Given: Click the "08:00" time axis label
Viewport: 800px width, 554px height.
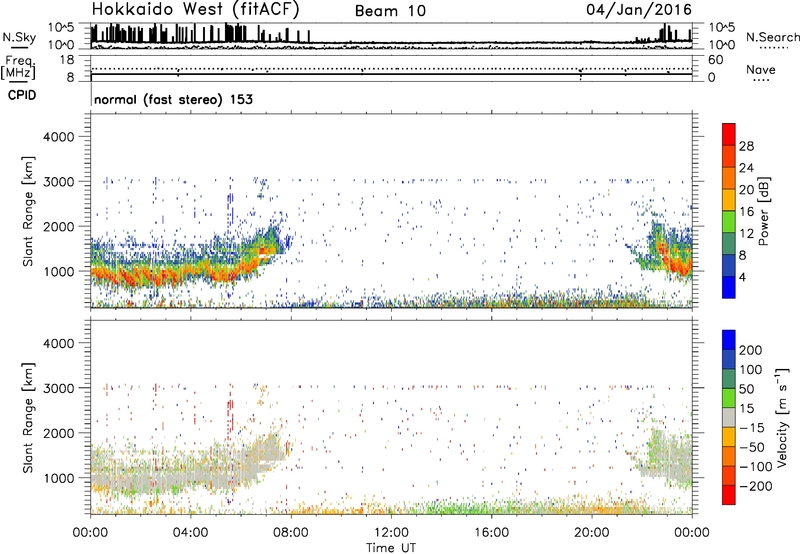Looking at the screenshot, I should pyautogui.click(x=291, y=533).
